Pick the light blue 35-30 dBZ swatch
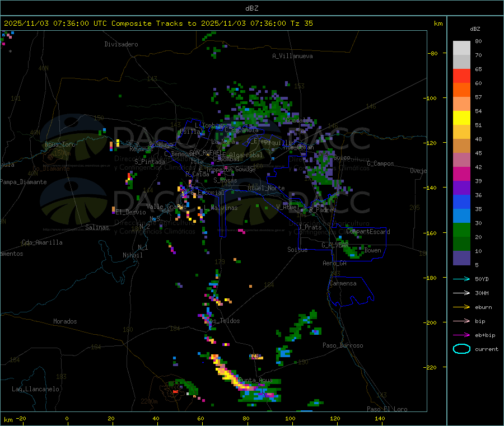 coord(461,216)
